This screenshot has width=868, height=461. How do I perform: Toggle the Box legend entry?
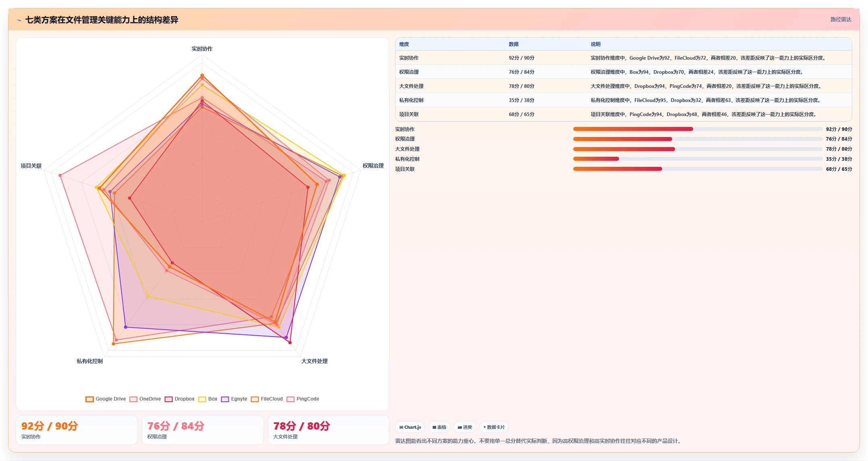tap(208, 399)
